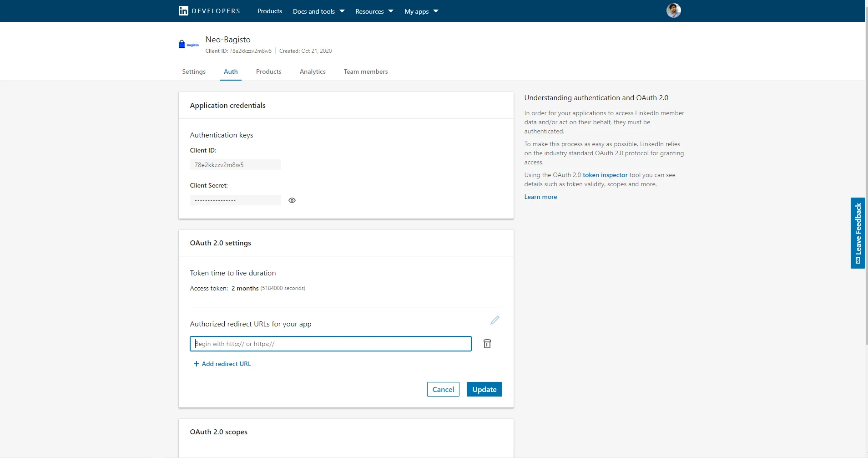Click the Neo-Bagisto app logo
Viewport: 868px width, 458px height.
[x=188, y=45]
